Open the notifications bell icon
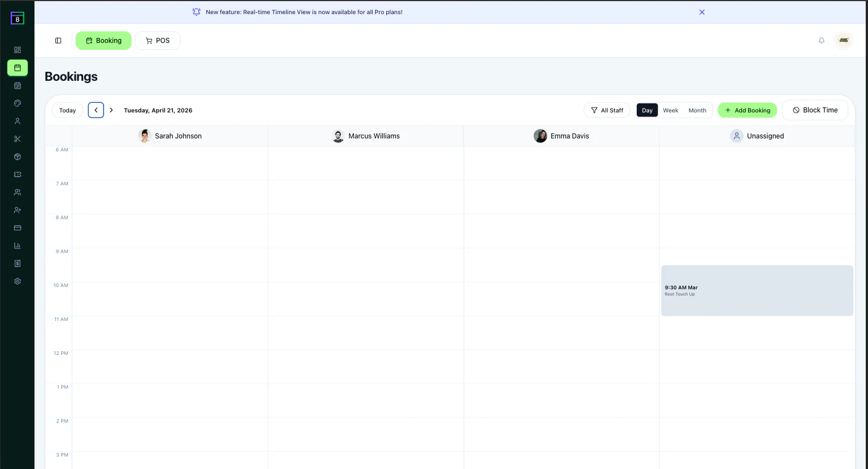Screen dimensions: 868x469 tap(822, 41)
